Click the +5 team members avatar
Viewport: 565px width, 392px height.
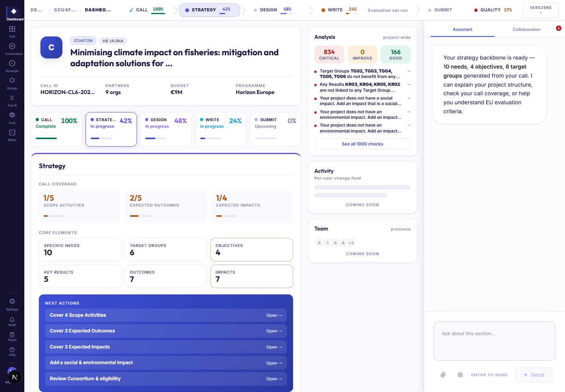point(351,243)
